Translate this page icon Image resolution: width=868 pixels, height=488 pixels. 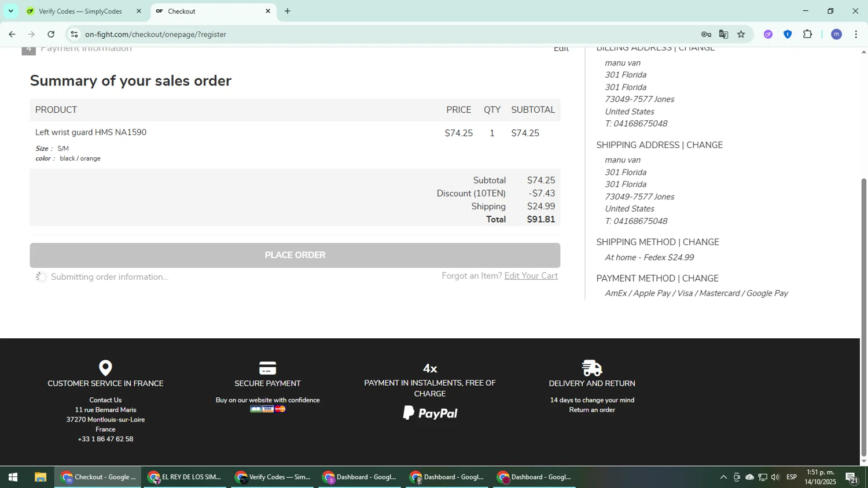tap(723, 34)
